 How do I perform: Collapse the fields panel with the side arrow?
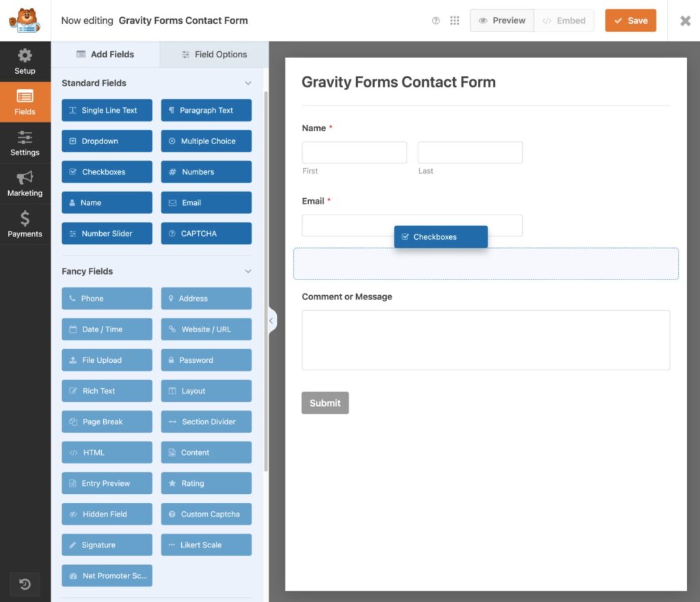(271, 320)
